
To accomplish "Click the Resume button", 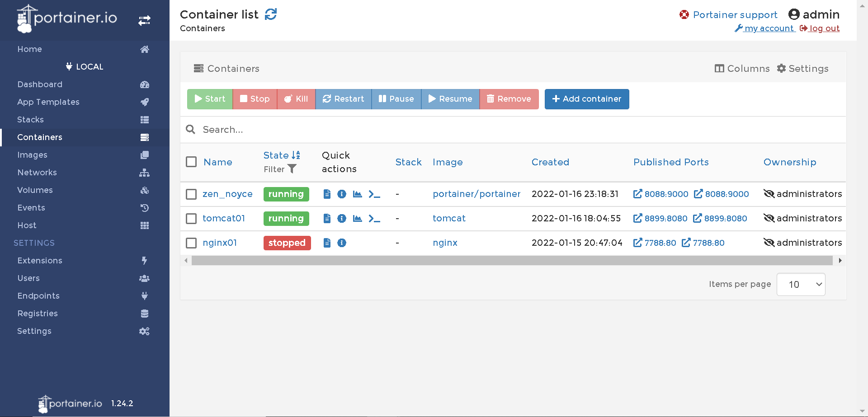I will 450,99.
